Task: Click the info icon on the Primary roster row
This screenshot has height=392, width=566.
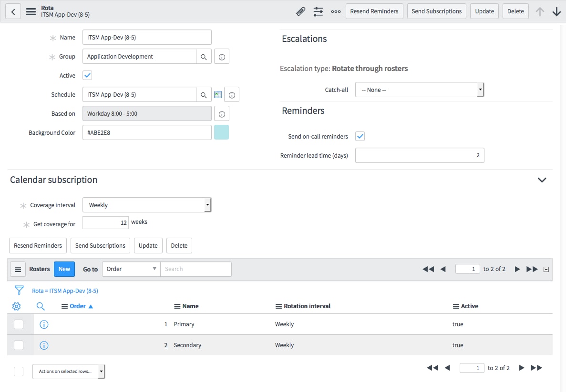Action: [44, 324]
